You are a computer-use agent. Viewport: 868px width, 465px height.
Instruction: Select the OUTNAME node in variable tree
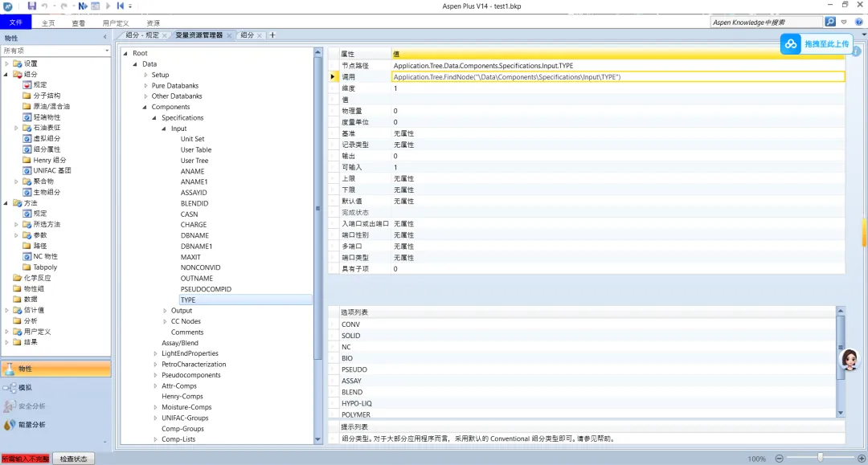tap(197, 278)
